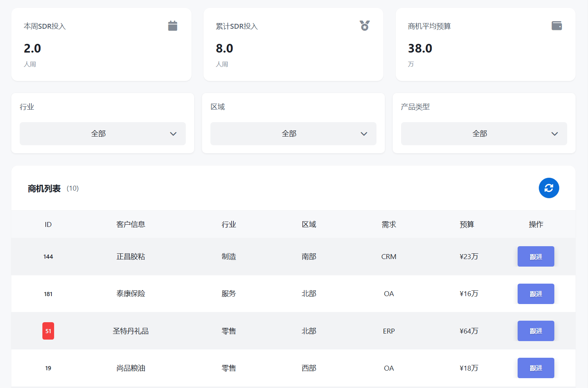Image resolution: width=588 pixels, height=388 pixels.
Task: Click 跟进 button for 正昌胶粘
Action: (535, 256)
